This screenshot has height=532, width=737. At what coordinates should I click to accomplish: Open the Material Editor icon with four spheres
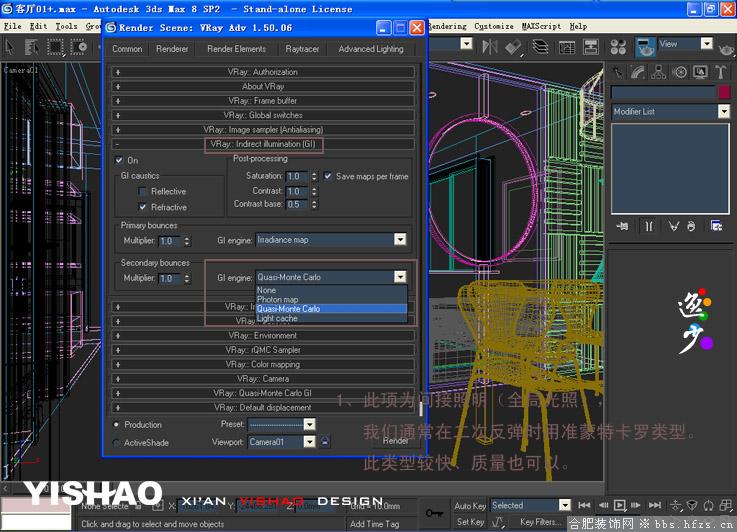tap(618, 47)
